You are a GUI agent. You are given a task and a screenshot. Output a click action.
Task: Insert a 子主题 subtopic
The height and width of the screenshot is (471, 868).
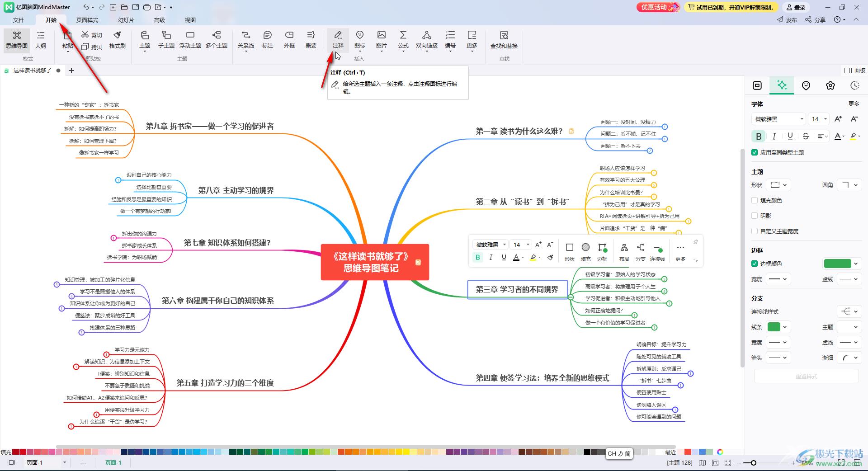[166, 40]
